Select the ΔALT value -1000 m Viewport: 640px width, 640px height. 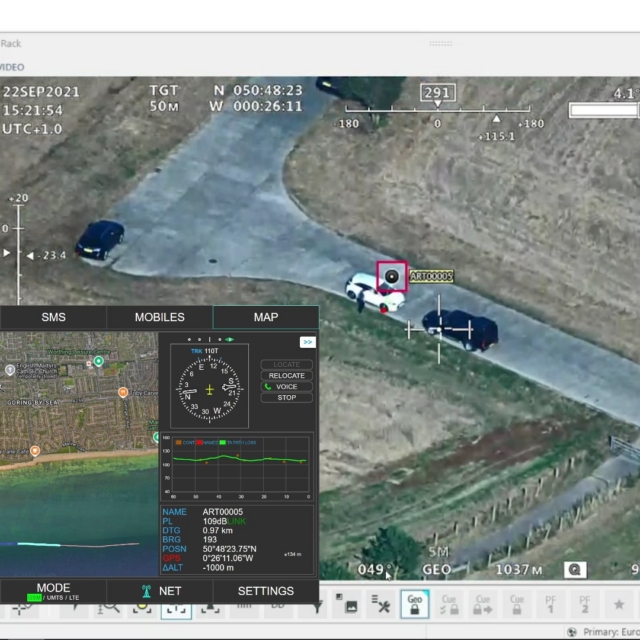click(x=218, y=568)
